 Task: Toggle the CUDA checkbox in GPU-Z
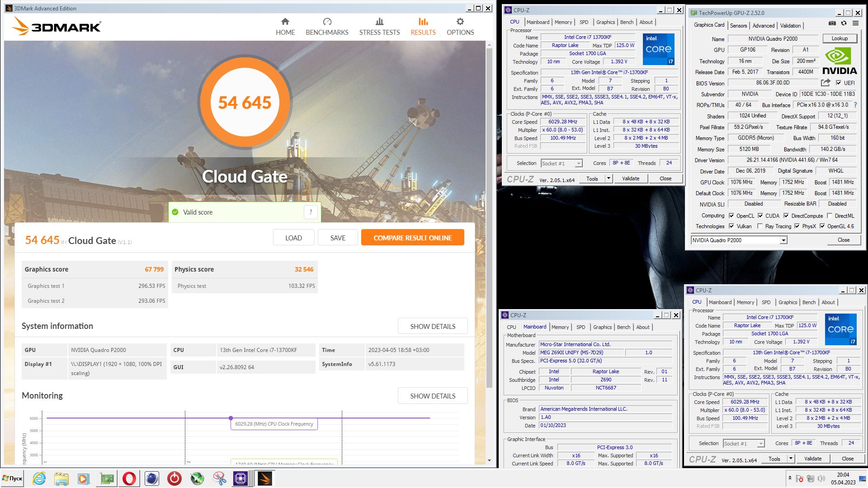point(760,216)
